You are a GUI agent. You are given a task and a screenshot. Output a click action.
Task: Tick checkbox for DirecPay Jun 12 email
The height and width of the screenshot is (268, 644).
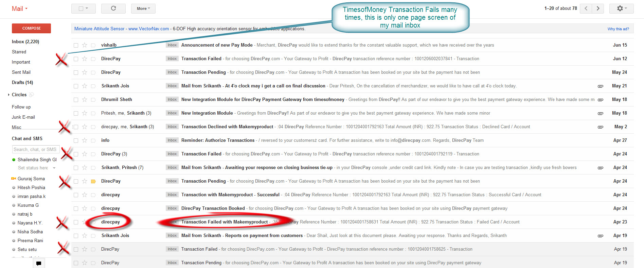76,59
